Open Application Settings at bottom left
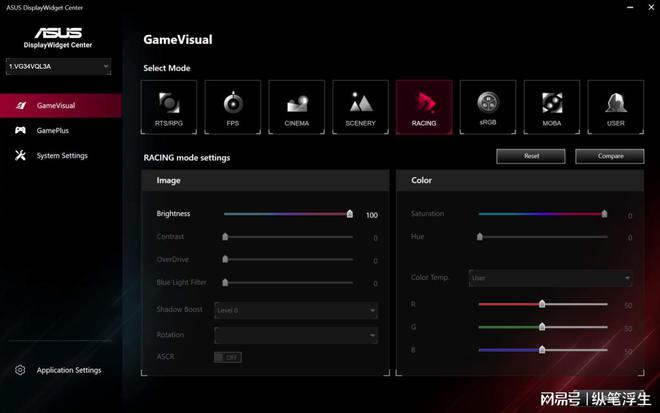The height and width of the screenshot is (413, 660). coord(68,370)
